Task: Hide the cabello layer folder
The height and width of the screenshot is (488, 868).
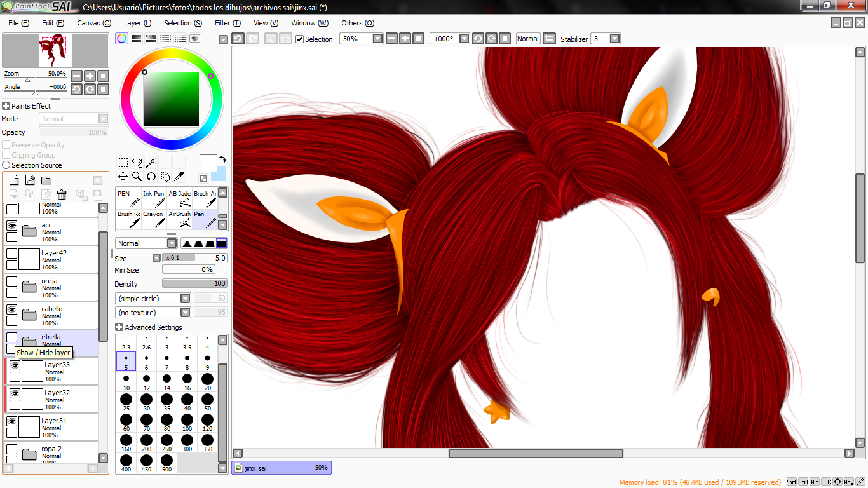Action: 11,309
